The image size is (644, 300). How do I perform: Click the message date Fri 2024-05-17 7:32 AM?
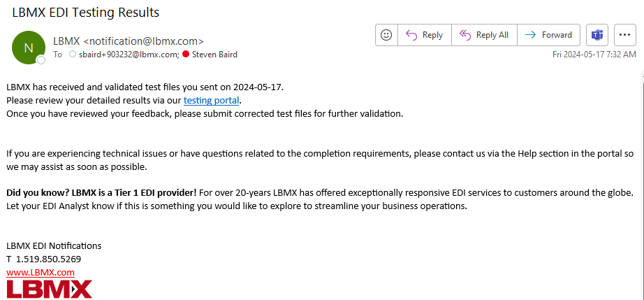click(594, 55)
